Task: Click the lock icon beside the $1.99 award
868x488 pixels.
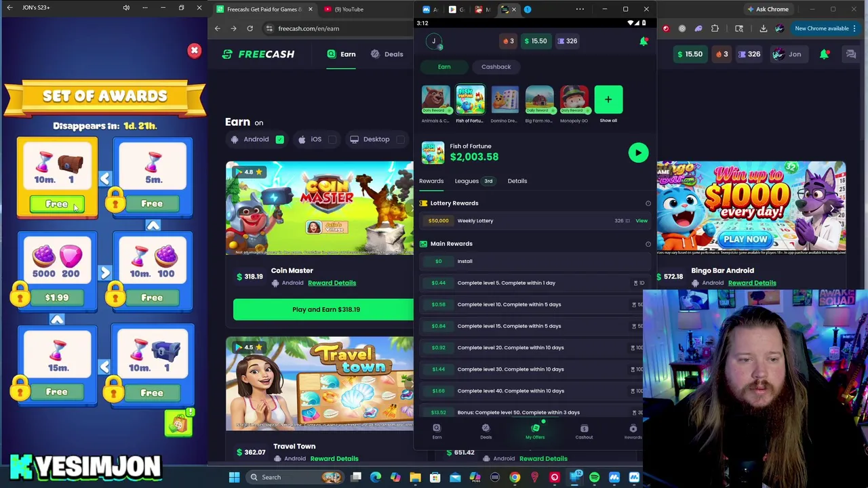Action: (x=20, y=294)
